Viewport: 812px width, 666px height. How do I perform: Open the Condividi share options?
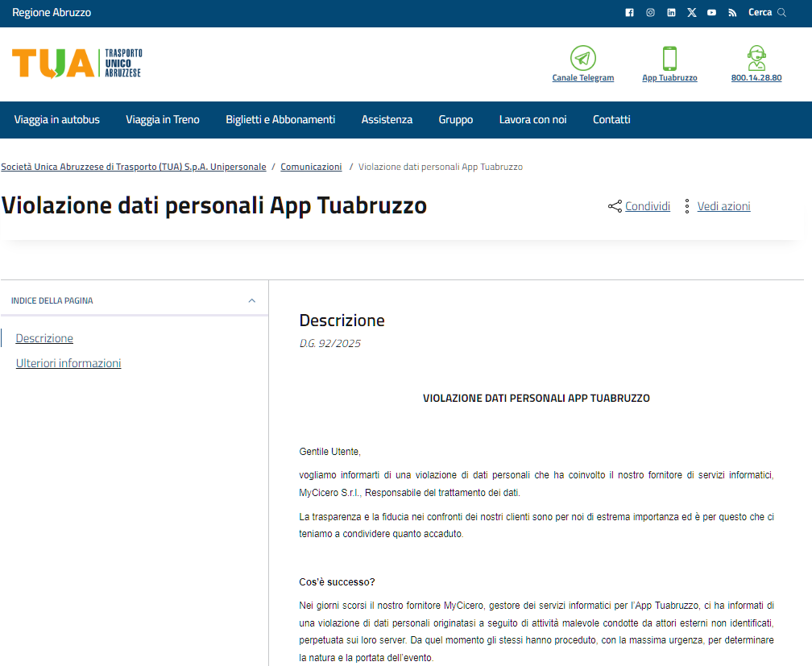pos(640,206)
